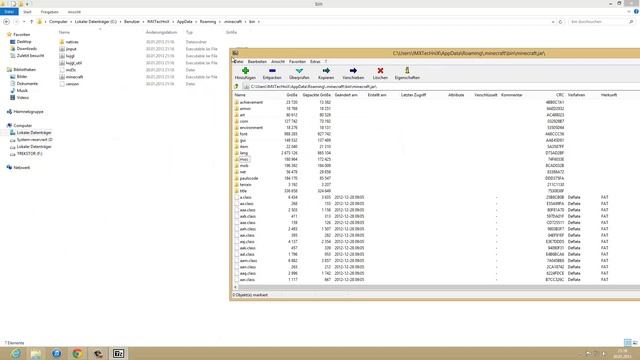Click the Eigenschaften info icon

[407, 71]
